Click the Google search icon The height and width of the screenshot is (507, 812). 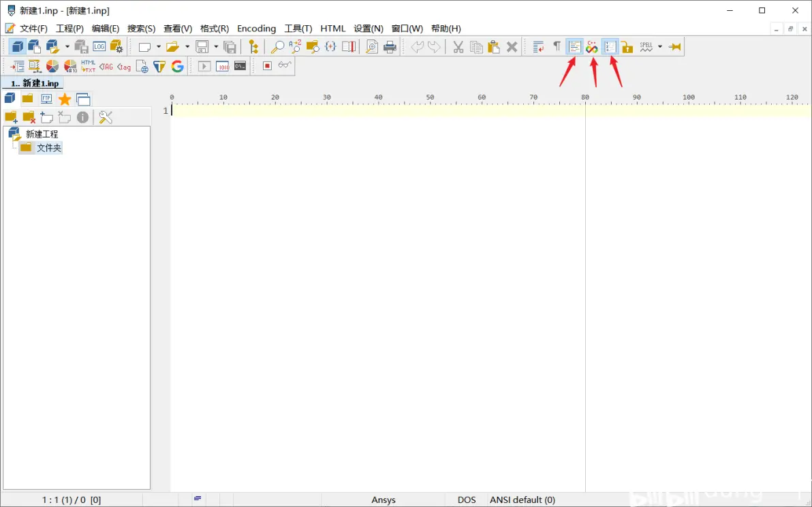[x=177, y=66]
